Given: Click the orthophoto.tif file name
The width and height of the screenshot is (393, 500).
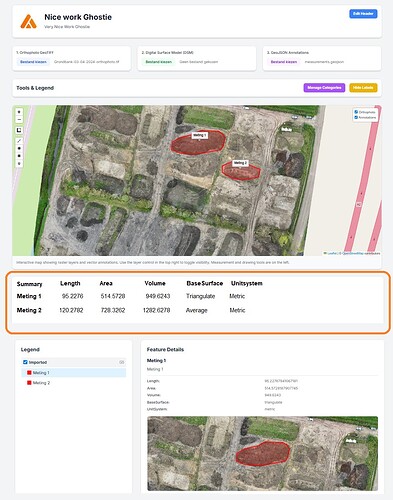Looking at the screenshot, I should click(86, 62).
